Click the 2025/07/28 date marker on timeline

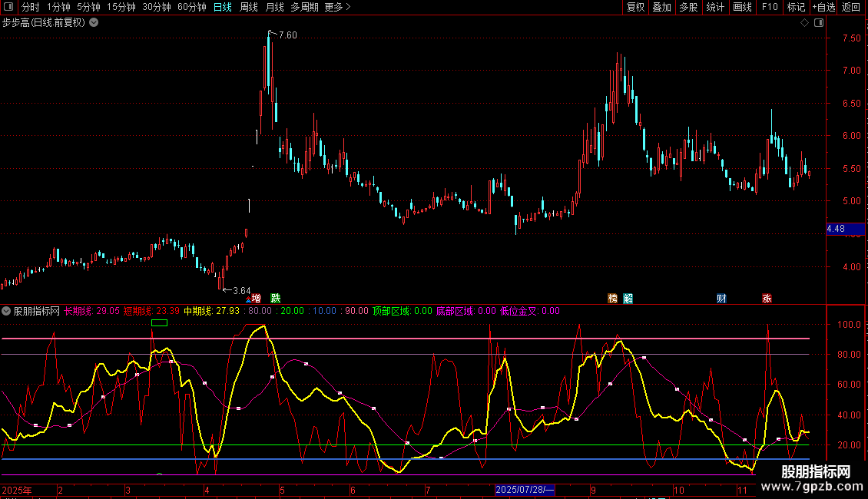525,490
